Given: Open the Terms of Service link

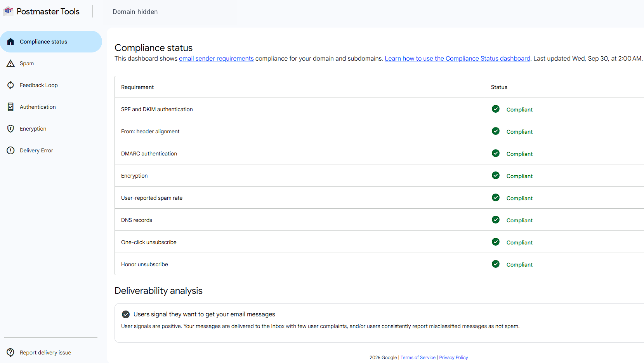Looking at the screenshot, I should tap(418, 358).
